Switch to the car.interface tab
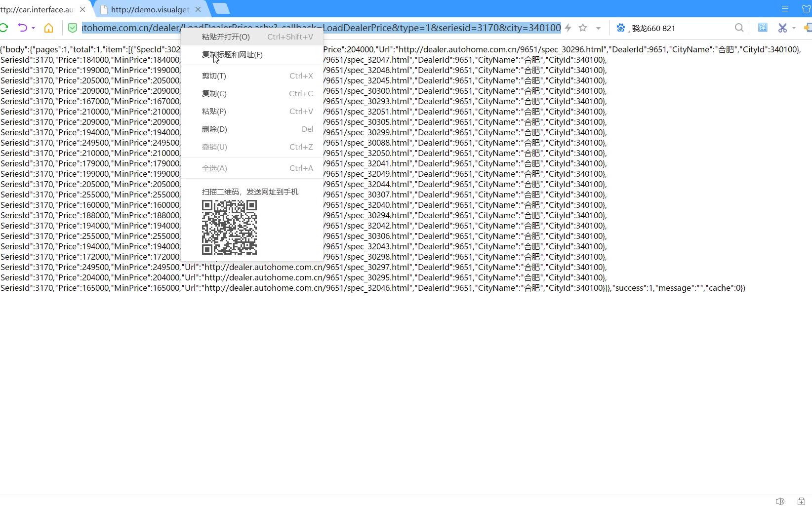The image size is (812, 507). 39,9
